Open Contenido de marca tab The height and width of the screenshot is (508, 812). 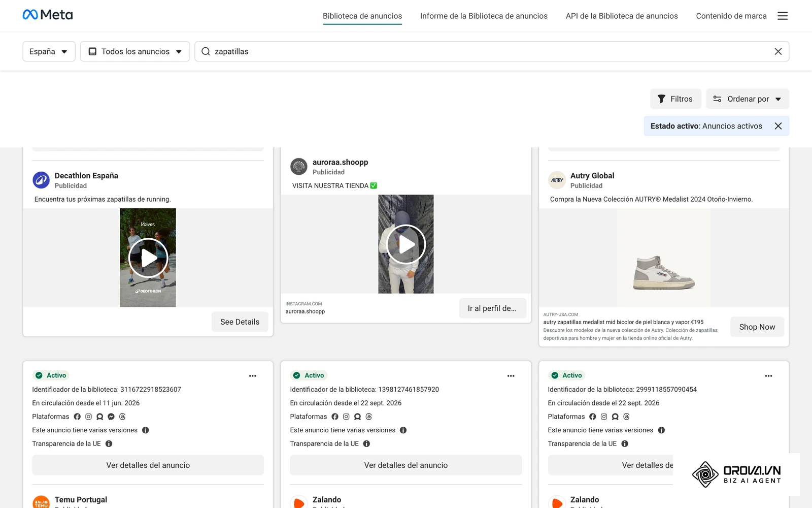point(731,16)
